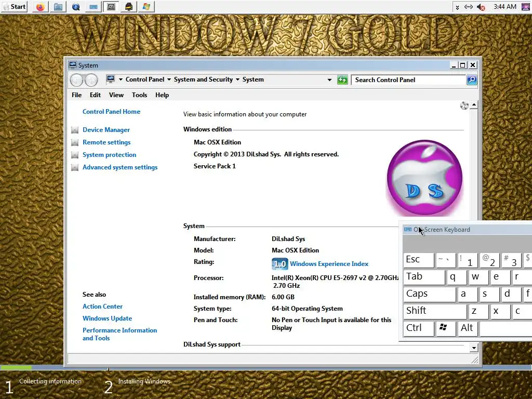The width and height of the screenshot is (532, 399).
Task: Click shield icon beside Advanced system settings
Action: point(75,168)
